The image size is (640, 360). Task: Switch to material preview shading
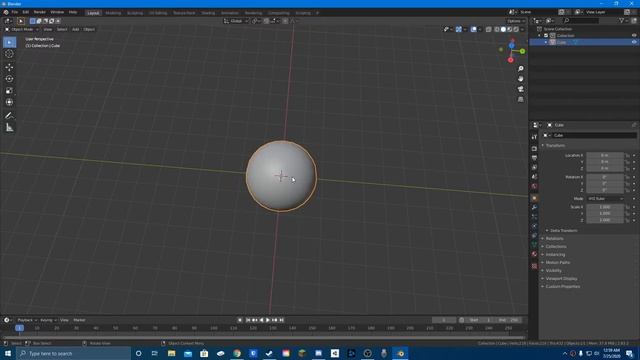point(509,29)
